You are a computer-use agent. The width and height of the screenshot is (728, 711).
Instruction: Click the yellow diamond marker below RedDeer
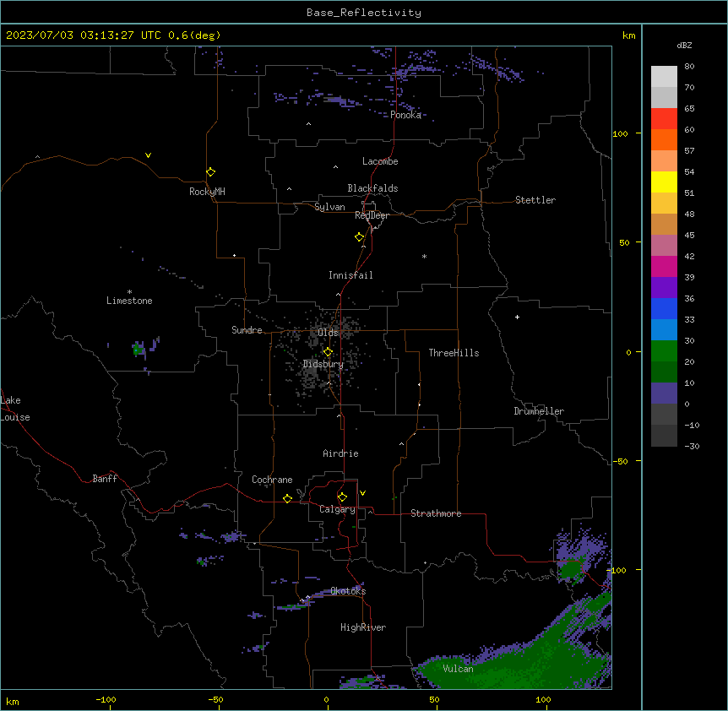360,237
